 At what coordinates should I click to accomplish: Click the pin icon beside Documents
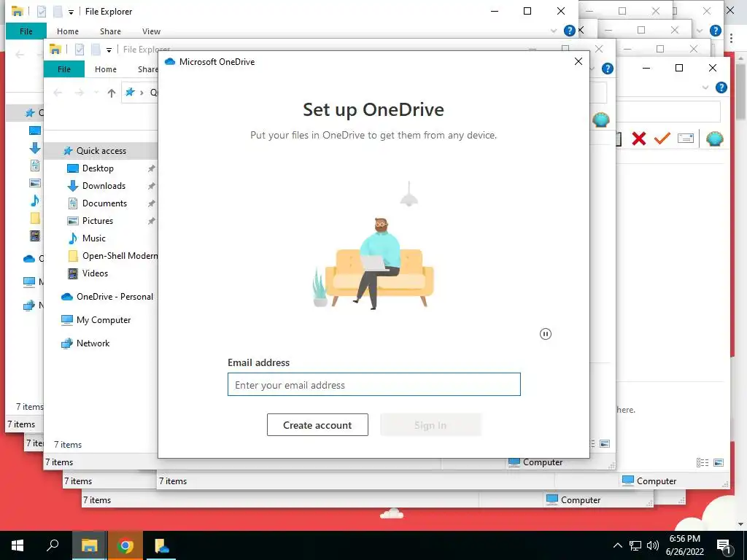coord(151,203)
